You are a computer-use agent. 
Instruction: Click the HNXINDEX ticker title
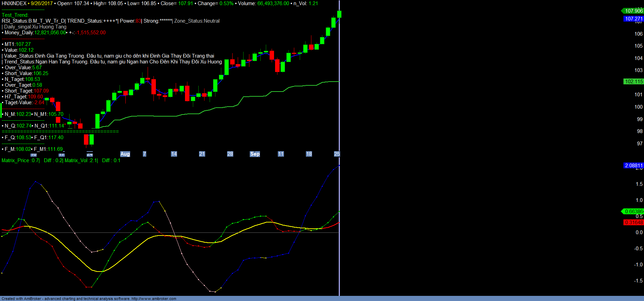[14, 3]
